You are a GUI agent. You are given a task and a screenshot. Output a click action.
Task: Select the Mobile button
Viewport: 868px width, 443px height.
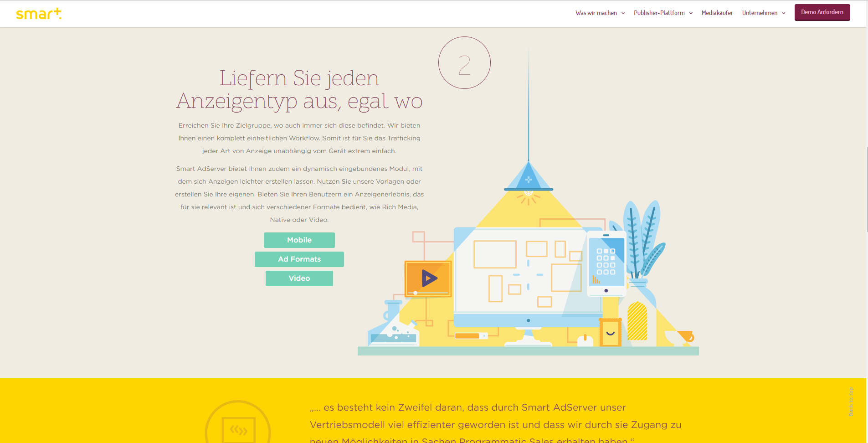(299, 240)
